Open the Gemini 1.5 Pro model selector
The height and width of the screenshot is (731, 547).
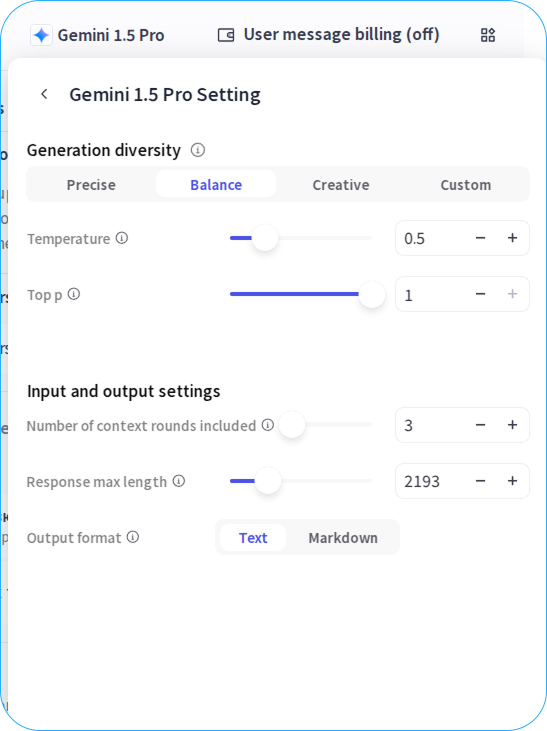pos(97,35)
